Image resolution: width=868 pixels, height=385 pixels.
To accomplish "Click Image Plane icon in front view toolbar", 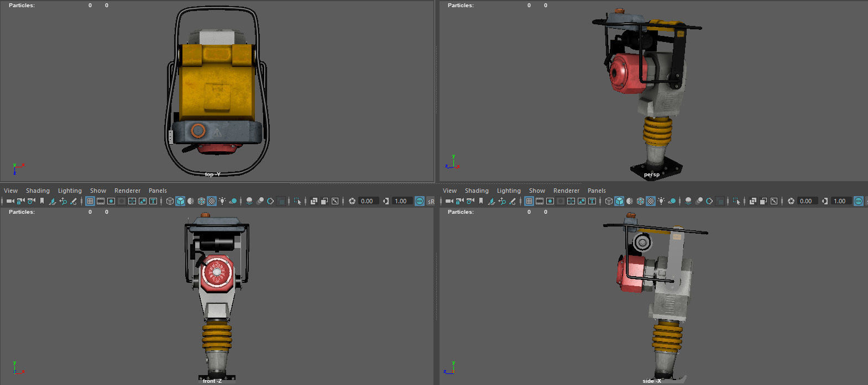I will pos(53,201).
